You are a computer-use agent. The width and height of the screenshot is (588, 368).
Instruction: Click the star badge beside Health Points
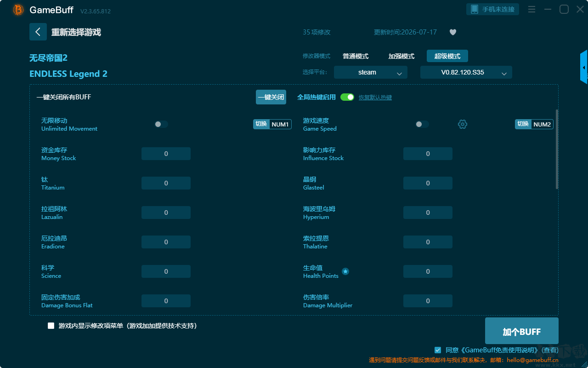[x=345, y=271]
